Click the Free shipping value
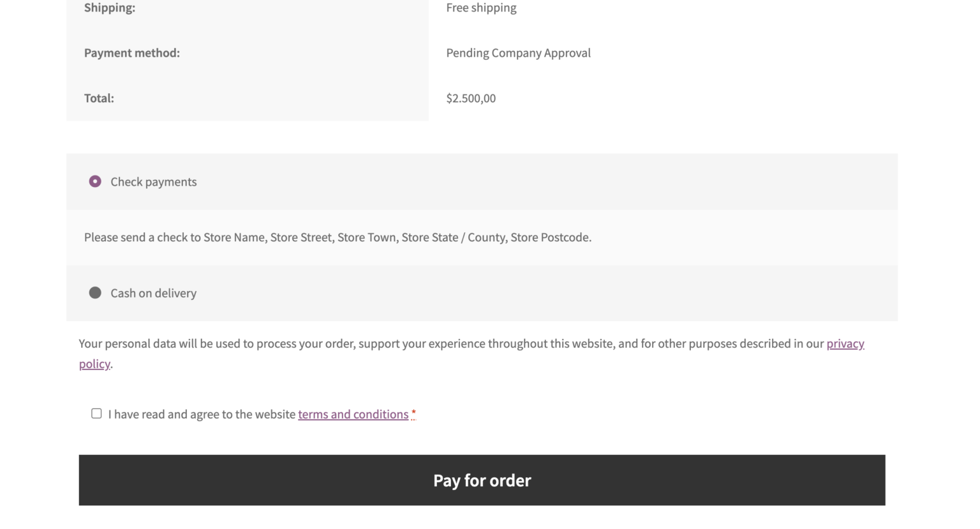Viewport: 980px width, 529px height. pos(482,7)
